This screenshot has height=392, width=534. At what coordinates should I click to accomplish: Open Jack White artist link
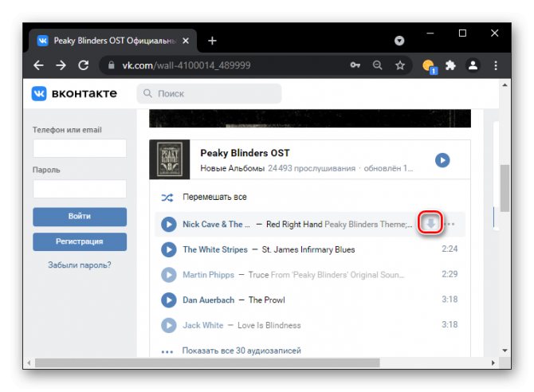tap(203, 325)
